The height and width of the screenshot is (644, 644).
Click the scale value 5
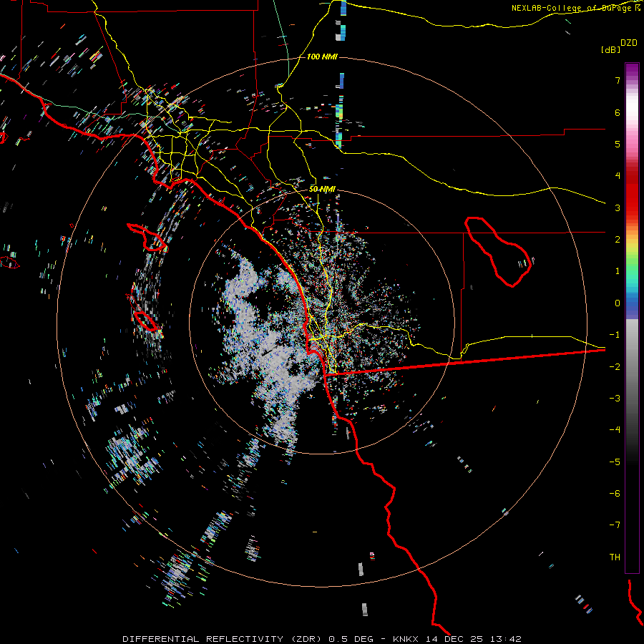pyautogui.click(x=618, y=144)
